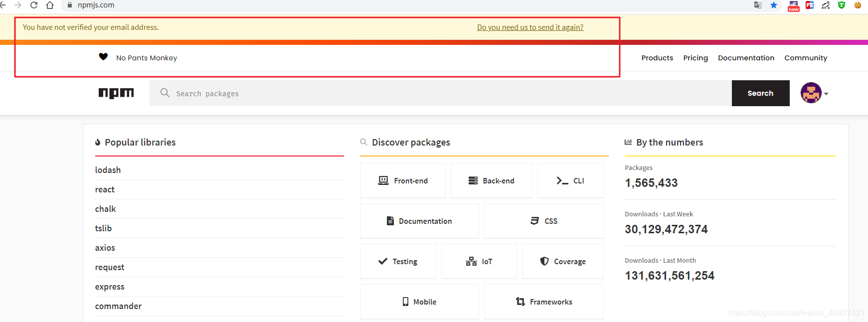Screen dimensions: 868x322
Task: Click the black Search button
Action: (x=761, y=93)
